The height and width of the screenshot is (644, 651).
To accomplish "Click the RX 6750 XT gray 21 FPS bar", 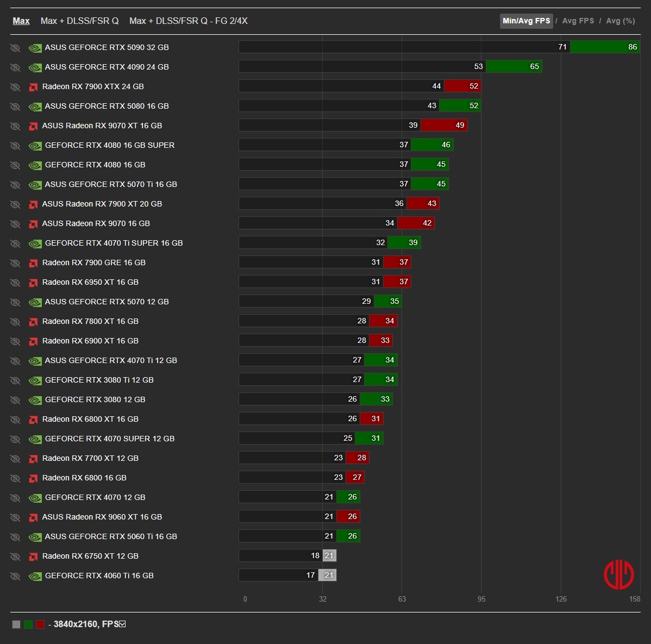I will click(330, 555).
